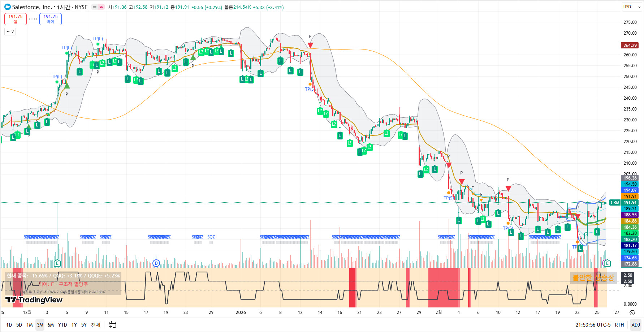Toggle the ADJ adjusted-price button
Image resolution: width=644 pixels, height=332 pixels.
coord(636,325)
